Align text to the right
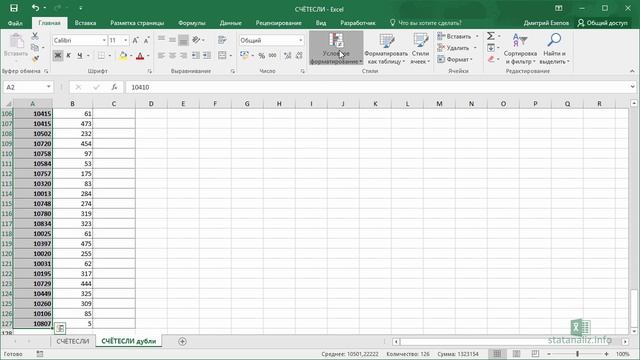 point(183,56)
